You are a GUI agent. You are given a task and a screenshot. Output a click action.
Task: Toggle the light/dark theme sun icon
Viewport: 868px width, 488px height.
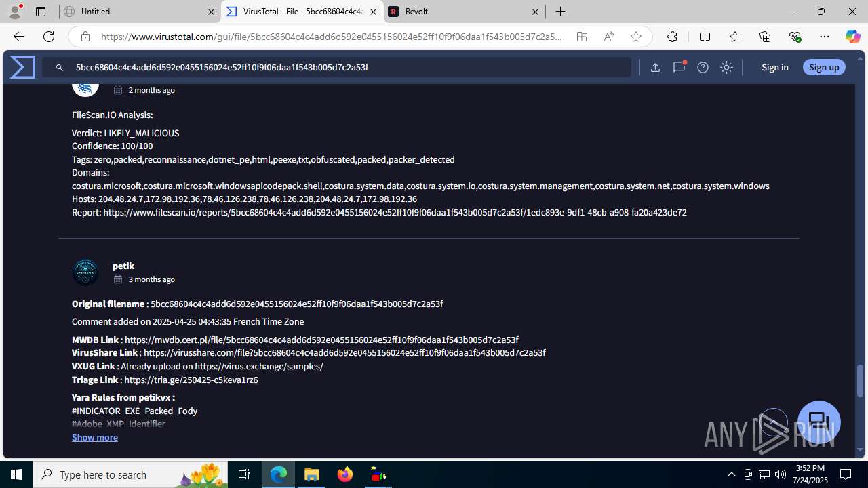(x=726, y=67)
